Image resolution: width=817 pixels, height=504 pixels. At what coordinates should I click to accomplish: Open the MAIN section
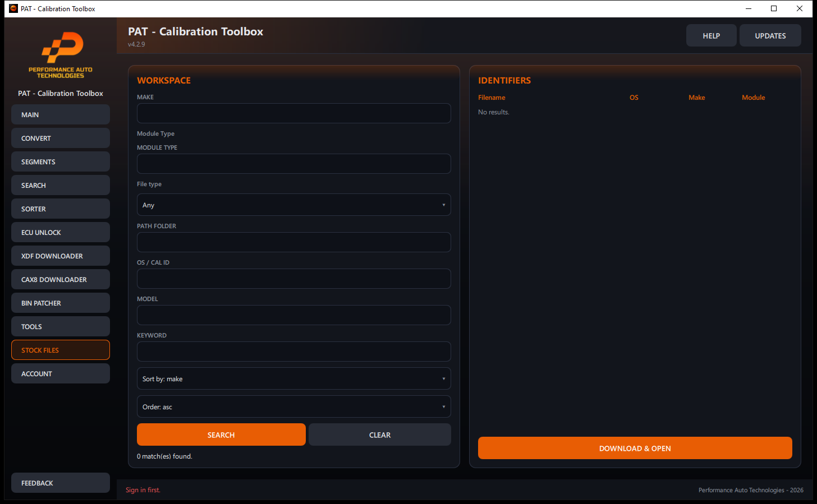[61, 114]
